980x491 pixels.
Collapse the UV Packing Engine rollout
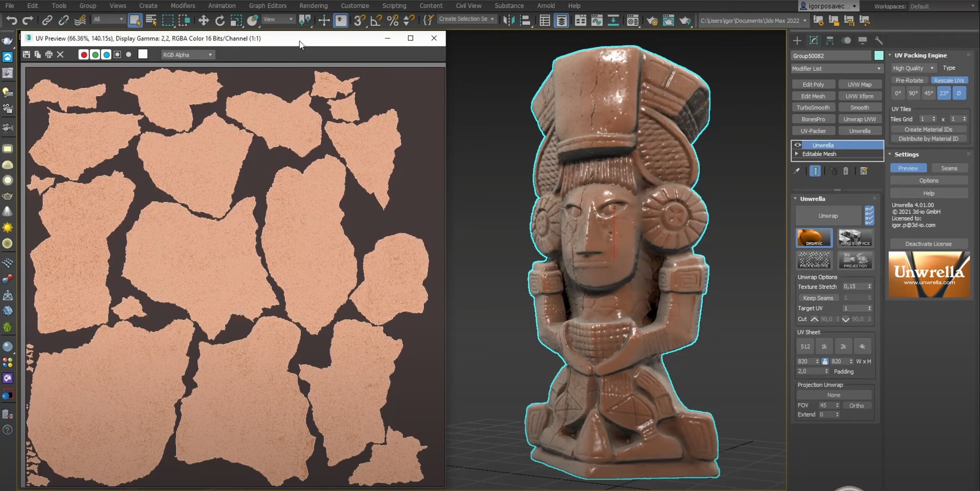click(890, 55)
